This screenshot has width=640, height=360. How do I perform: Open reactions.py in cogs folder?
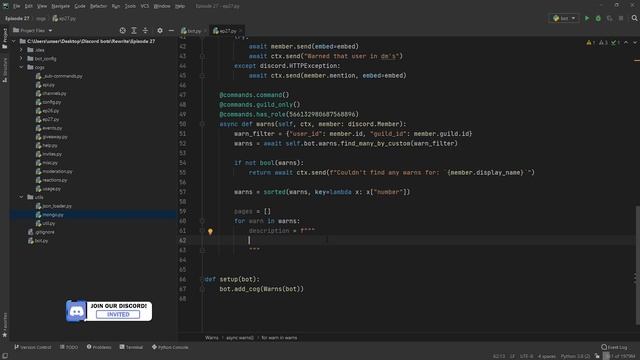click(x=54, y=180)
